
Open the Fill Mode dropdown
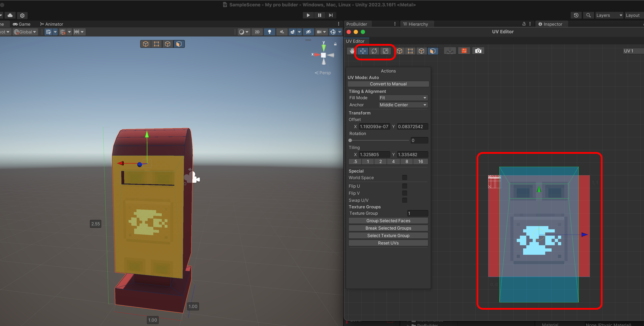coord(403,98)
